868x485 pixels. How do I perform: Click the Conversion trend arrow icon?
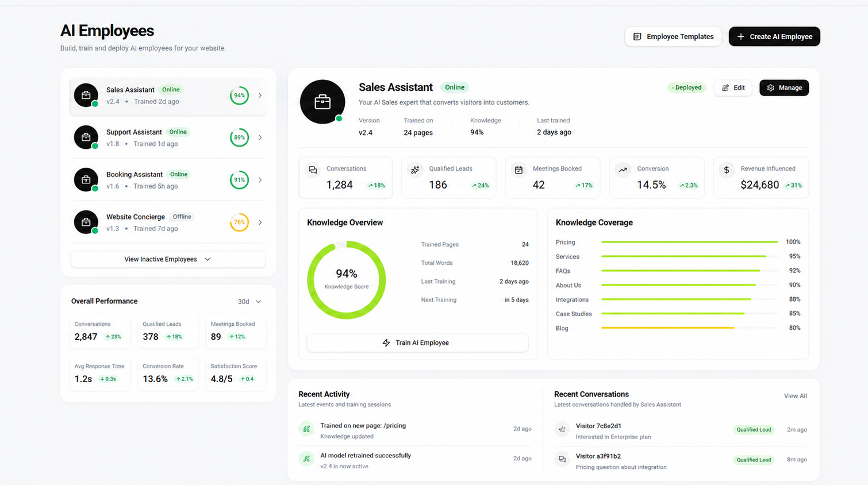click(623, 170)
